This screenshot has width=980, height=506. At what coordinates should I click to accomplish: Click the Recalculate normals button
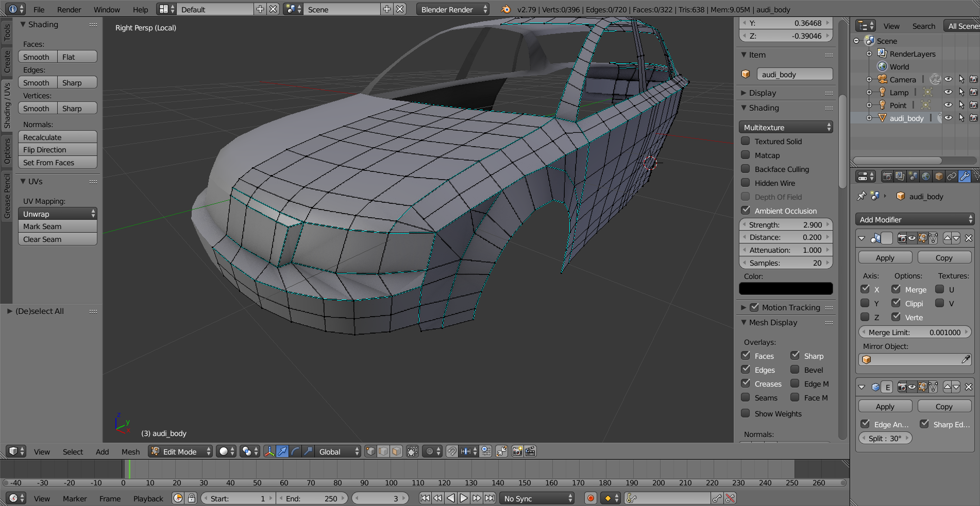(x=57, y=137)
